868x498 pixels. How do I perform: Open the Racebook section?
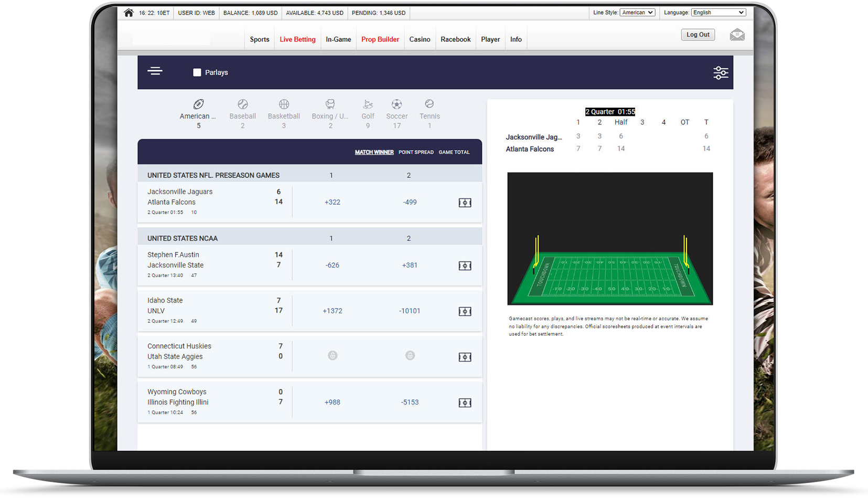pos(456,39)
